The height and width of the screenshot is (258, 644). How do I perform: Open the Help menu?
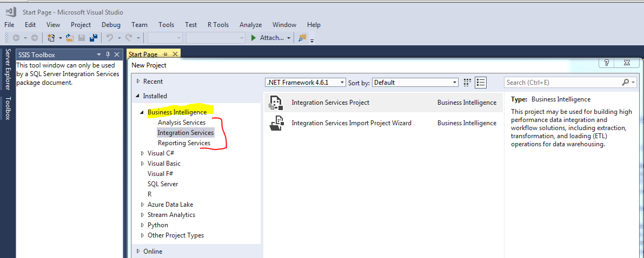pyautogui.click(x=314, y=25)
